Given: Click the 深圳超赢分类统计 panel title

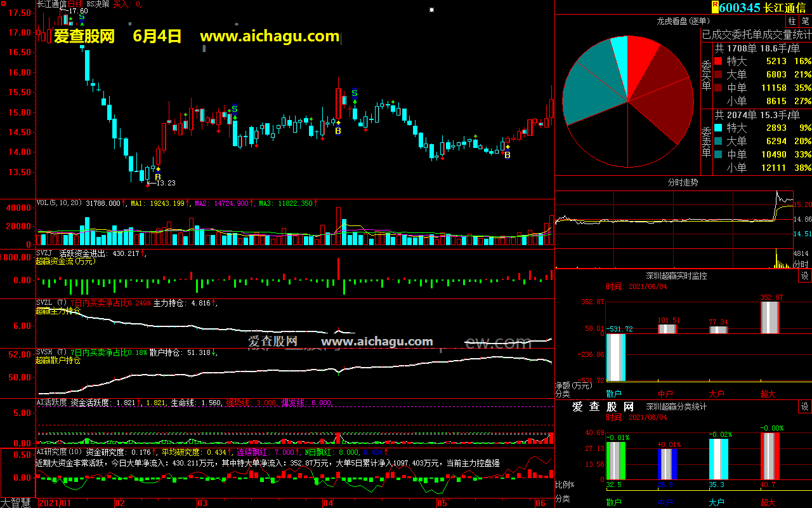Looking at the screenshot, I should coord(676,406).
